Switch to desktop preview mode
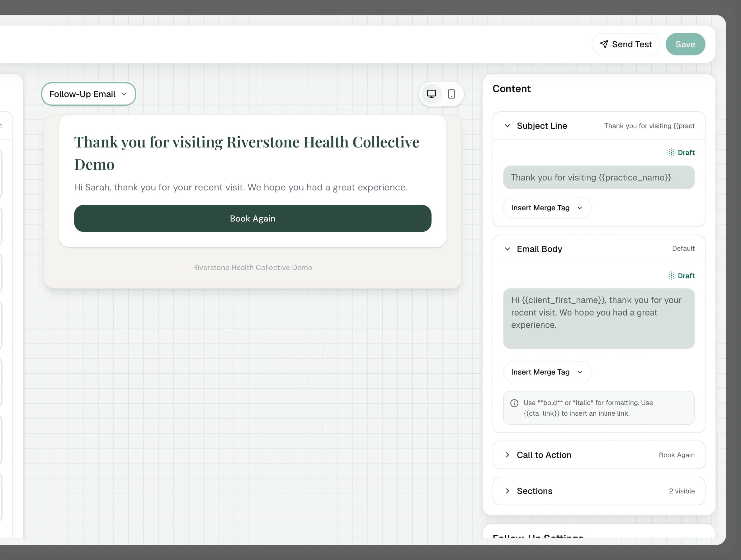Viewport: 741px width, 560px height. pos(431,94)
